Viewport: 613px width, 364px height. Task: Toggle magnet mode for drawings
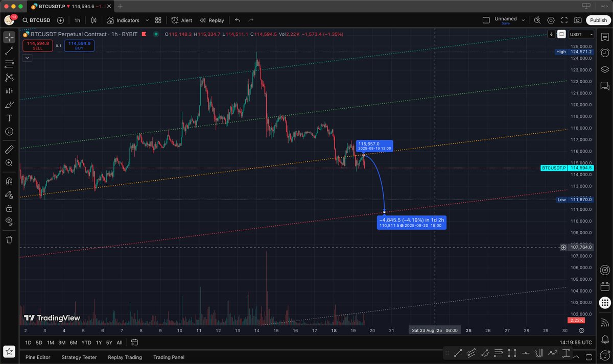coord(9,181)
